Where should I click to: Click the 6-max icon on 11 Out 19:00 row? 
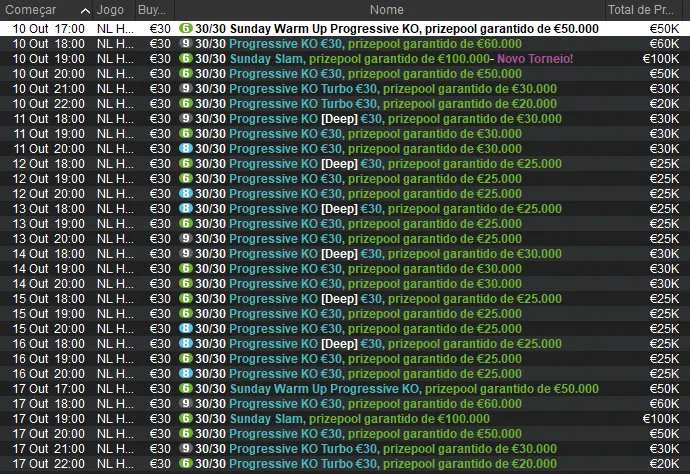(x=186, y=133)
